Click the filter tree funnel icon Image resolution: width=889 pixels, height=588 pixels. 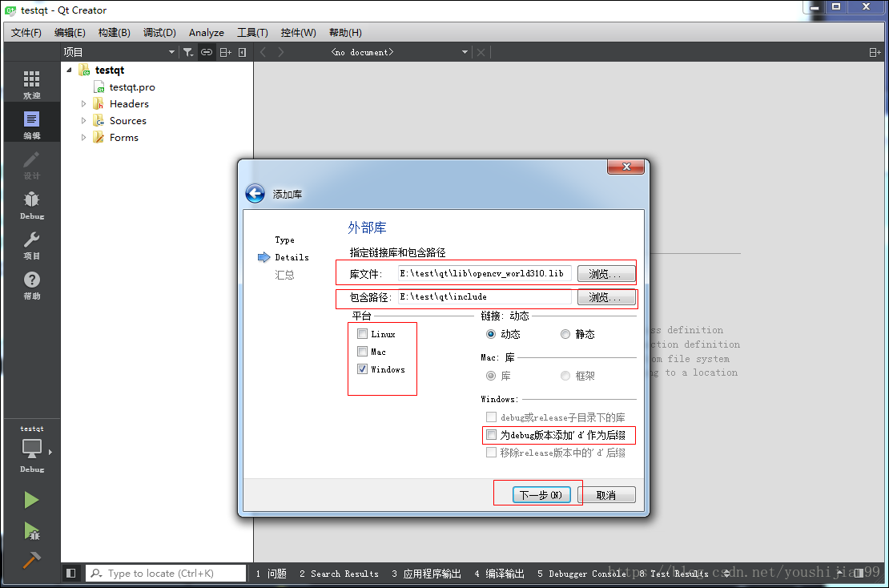[x=187, y=52]
